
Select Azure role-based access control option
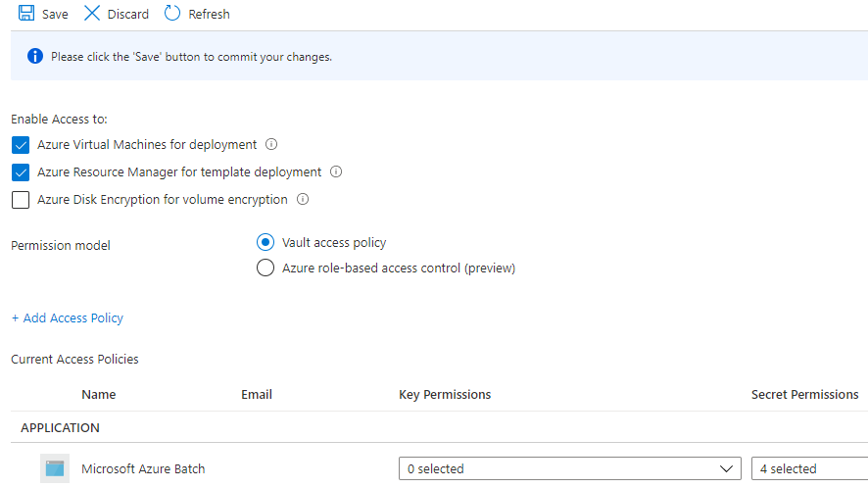point(265,268)
